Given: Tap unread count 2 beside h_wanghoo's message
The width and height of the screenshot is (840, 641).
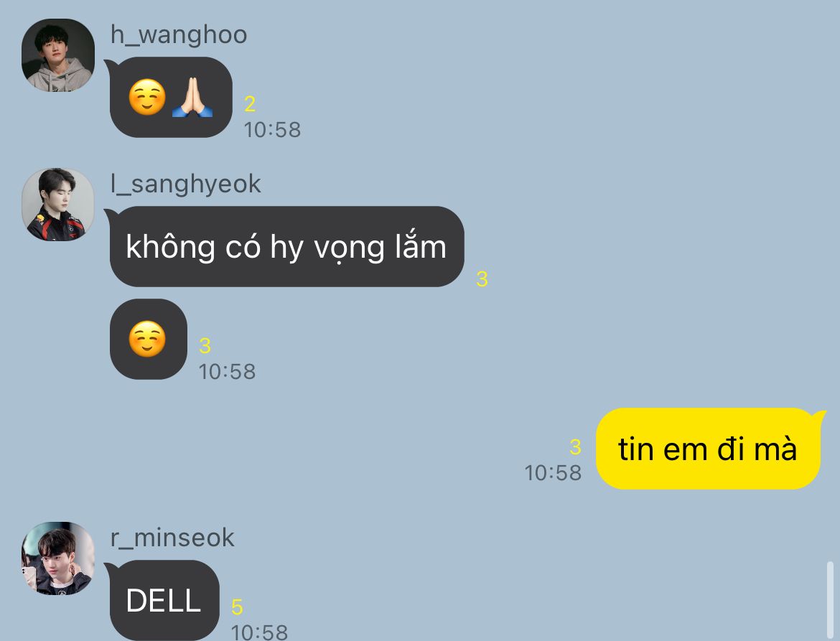Looking at the screenshot, I should (x=250, y=104).
